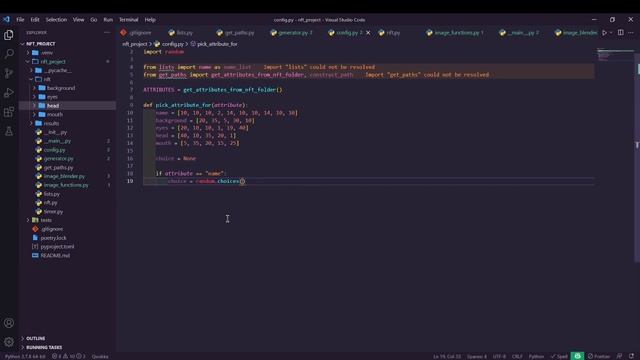640x360 pixels.
Task: Expand the head folder
Action: 35,106
